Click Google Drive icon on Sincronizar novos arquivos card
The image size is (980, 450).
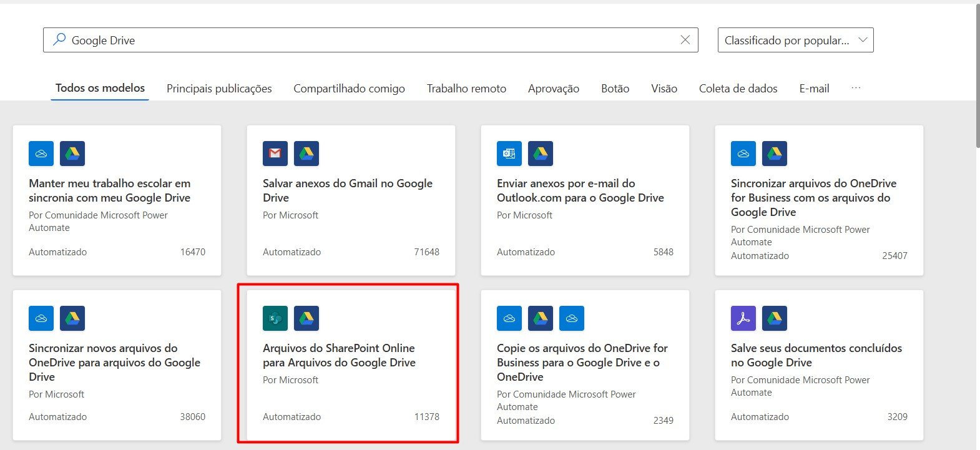[x=72, y=318]
